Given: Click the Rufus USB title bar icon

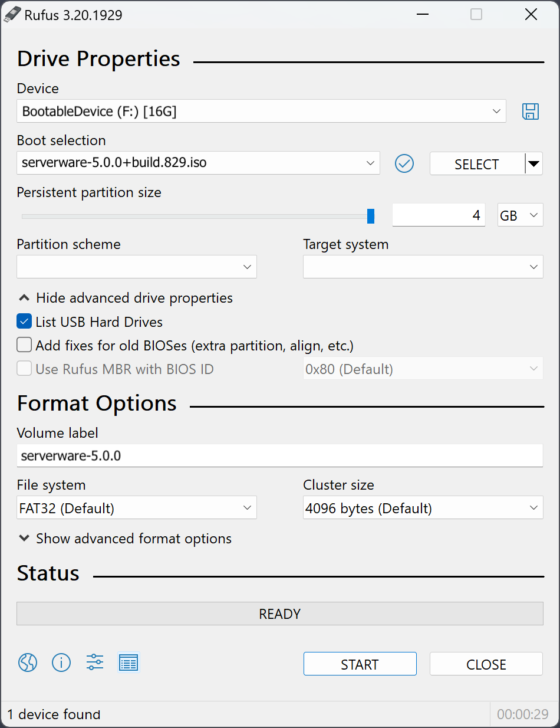Looking at the screenshot, I should (12, 15).
